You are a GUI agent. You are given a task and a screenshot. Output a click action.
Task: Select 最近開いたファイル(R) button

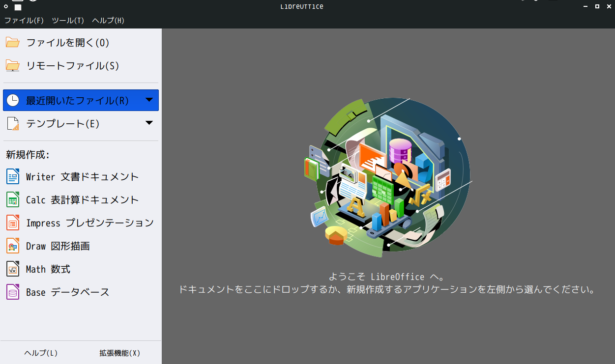(x=81, y=100)
